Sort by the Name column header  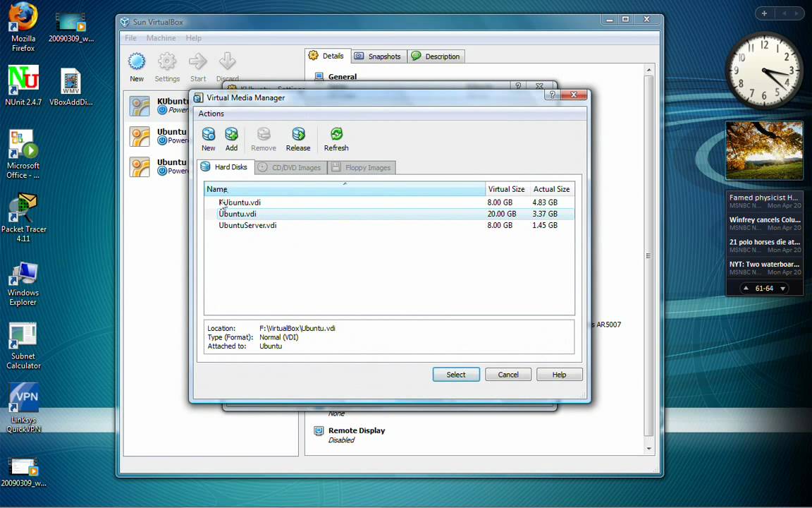click(345, 189)
